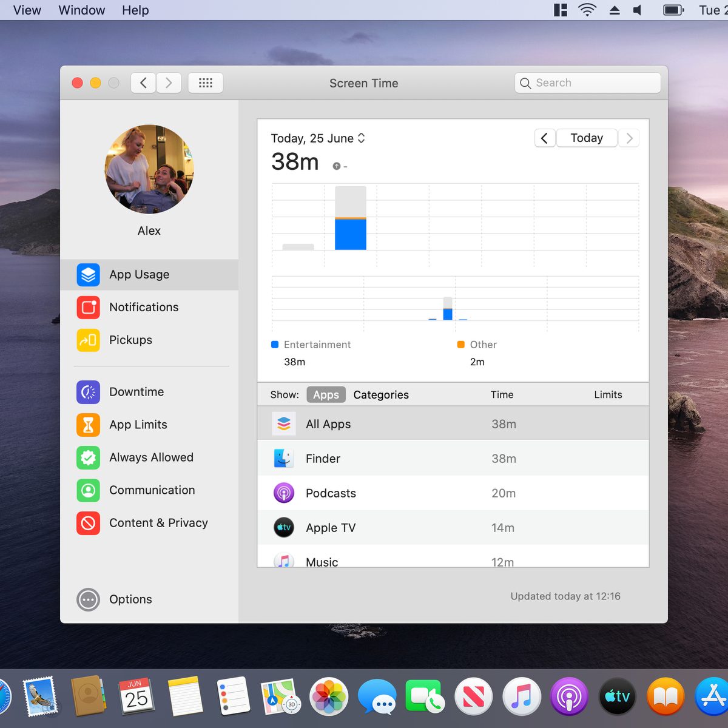Switch the list to Categories

point(381,395)
